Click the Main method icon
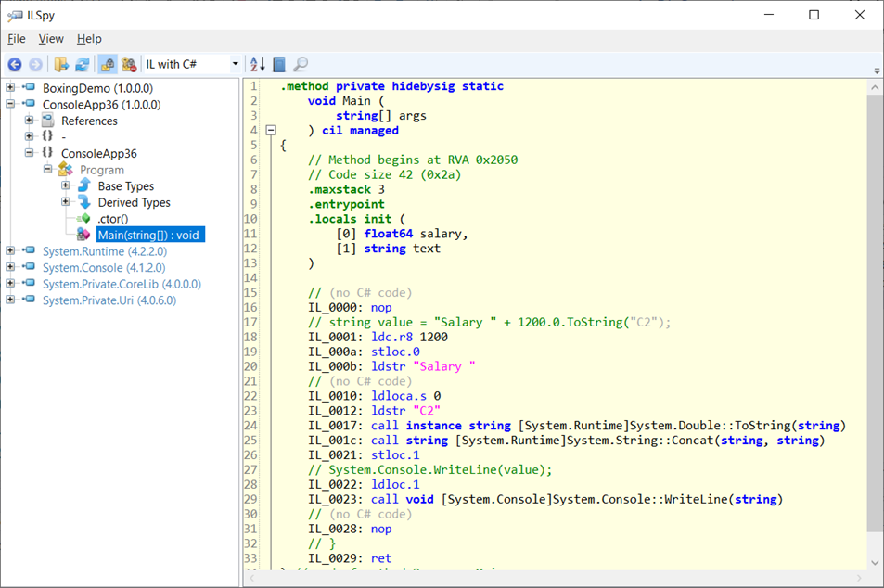Viewport: 884px width, 588px height. pos(83,234)
